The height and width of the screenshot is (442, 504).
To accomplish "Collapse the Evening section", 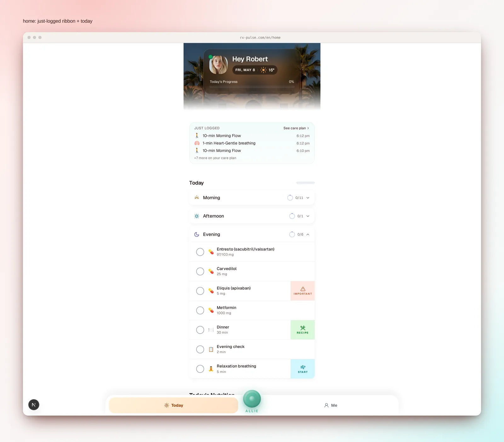I will pos(252,235).
